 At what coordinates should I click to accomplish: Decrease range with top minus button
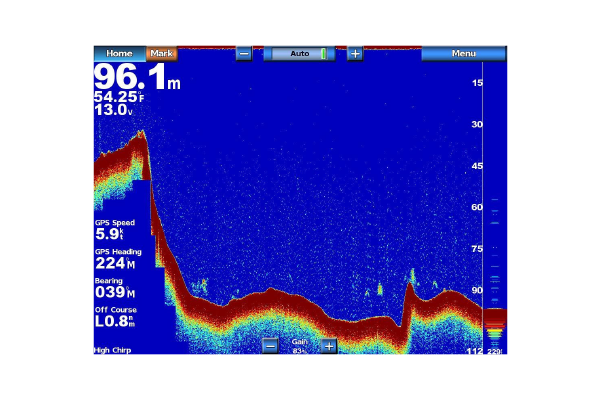(x=244, y=53)
